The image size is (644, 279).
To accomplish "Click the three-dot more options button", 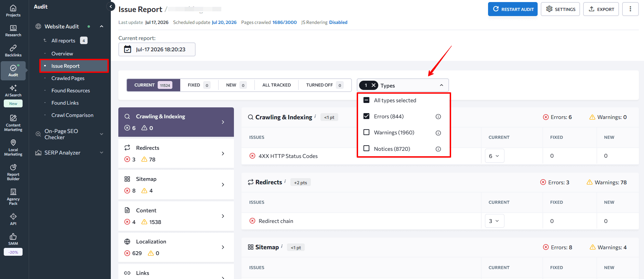I will pos(630,9).
